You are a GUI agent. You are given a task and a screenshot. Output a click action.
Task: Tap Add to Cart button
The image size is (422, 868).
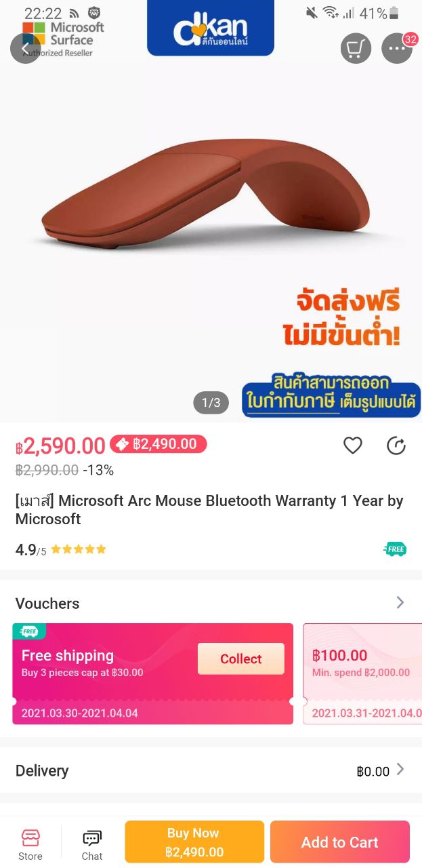(340, 842)
